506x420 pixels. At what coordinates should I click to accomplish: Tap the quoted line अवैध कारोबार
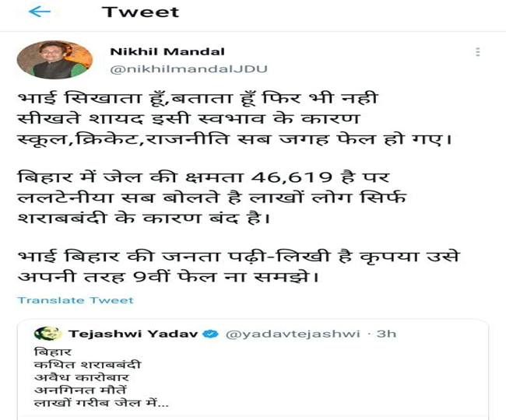82,377
